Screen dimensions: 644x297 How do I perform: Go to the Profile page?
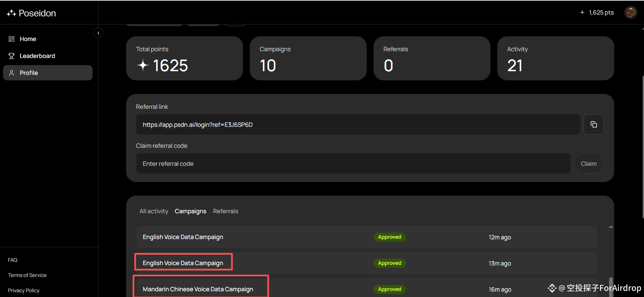(48, 73)
